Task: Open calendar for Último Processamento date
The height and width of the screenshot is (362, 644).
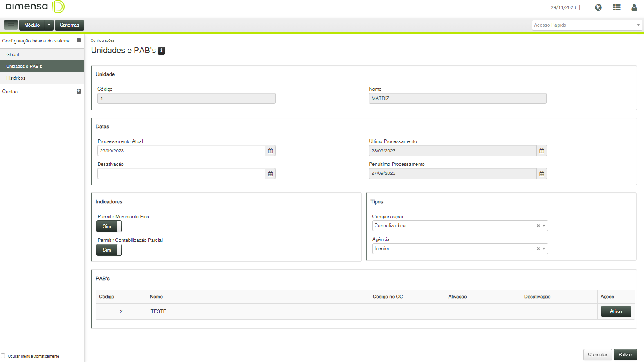Action: (542, 151)
